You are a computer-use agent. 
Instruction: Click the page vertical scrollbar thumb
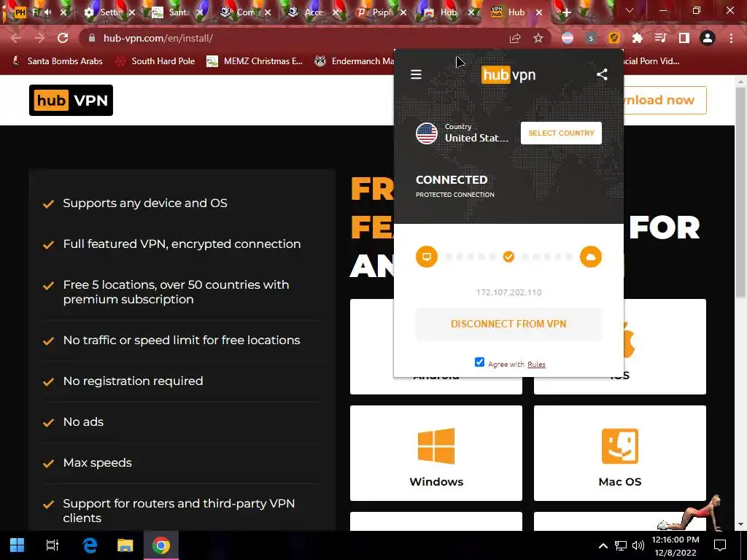pyautogui.click(x=740, y=192)
